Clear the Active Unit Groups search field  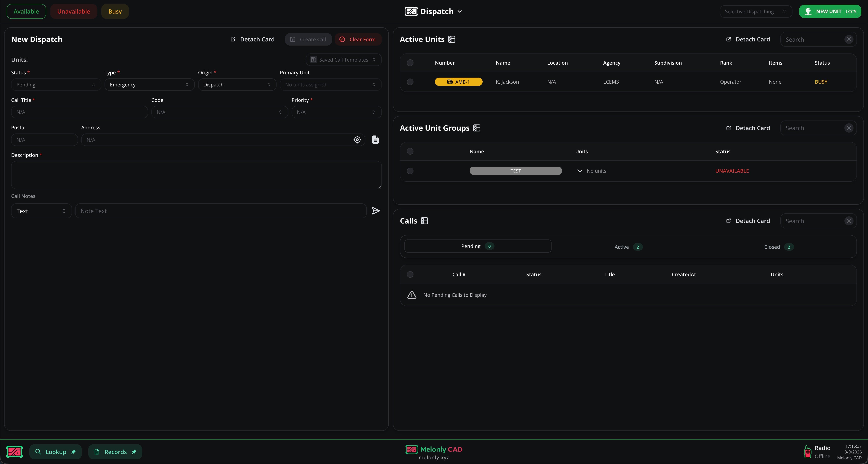point(849,128)
